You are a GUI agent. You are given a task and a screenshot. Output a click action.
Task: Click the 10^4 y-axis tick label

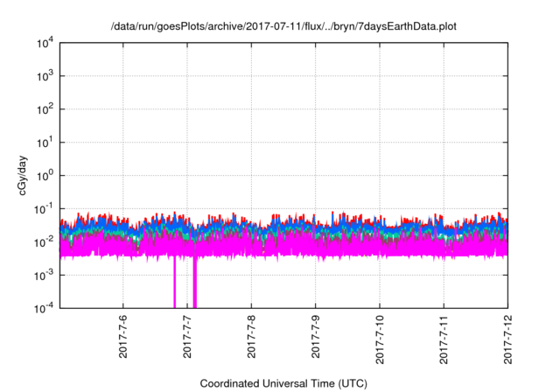45,44
